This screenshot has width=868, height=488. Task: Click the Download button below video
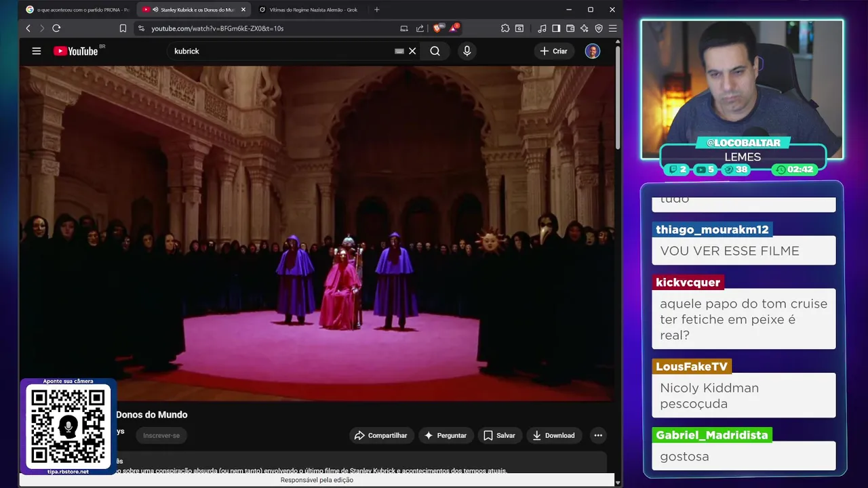[553, 436]
